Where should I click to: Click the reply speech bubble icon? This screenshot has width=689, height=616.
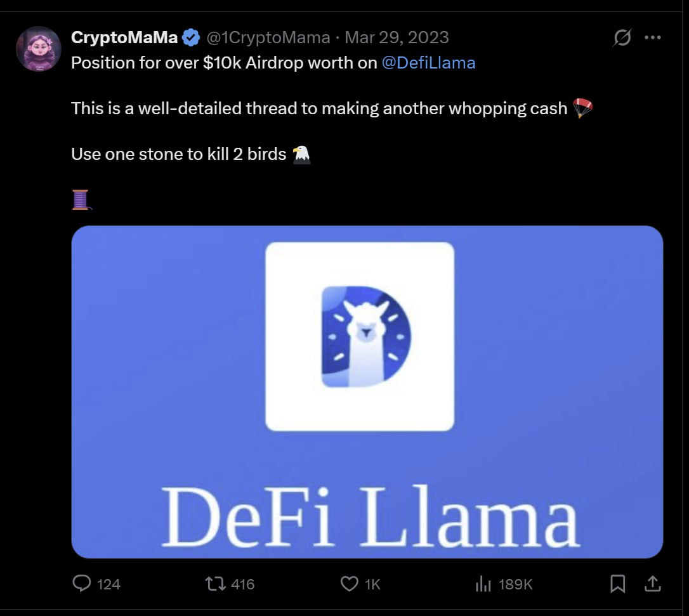click(x=82, y=583)
